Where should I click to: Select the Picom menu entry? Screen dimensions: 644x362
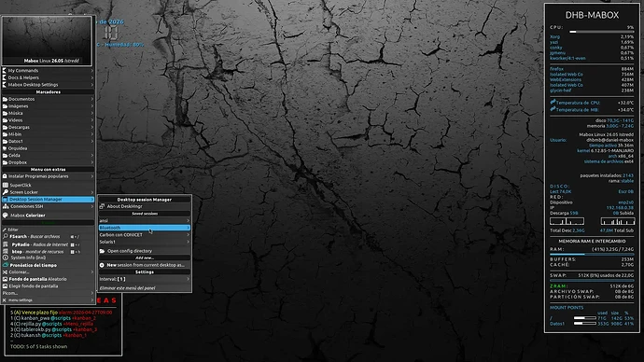point(48,293)
